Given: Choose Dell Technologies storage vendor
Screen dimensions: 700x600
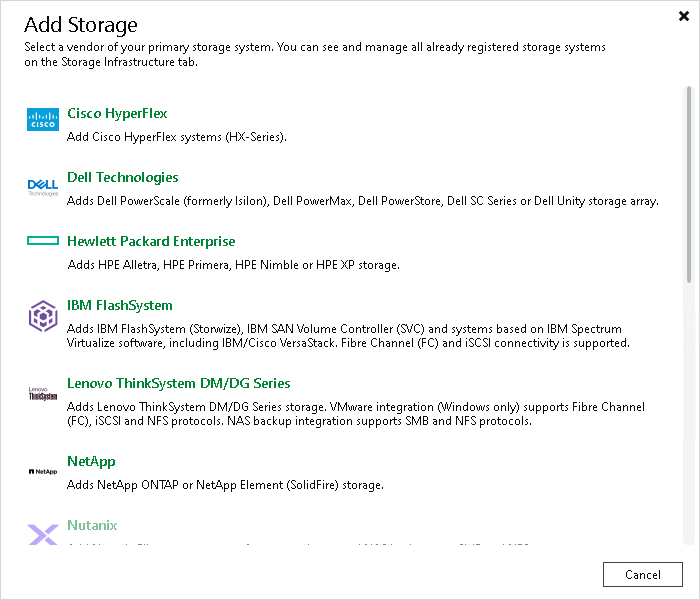Looking at the screenshot, I should point(123,177).
